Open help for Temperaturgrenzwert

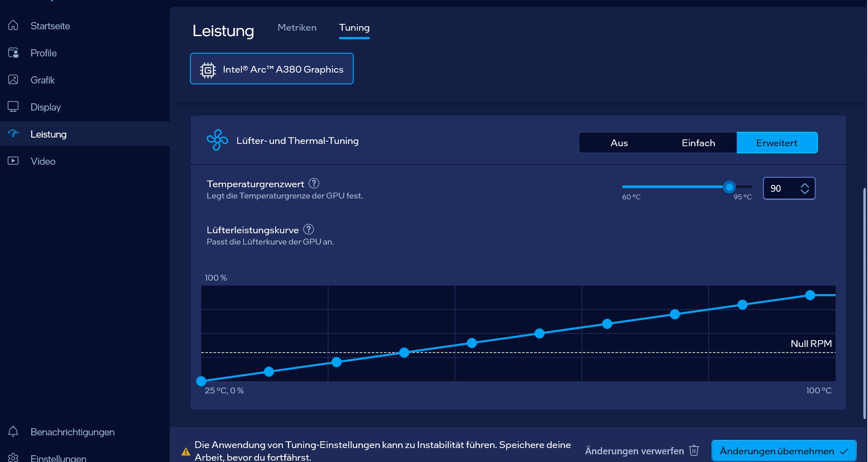(x=314, y=183)
